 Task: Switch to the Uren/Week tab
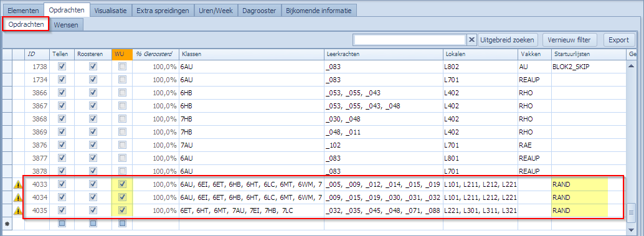pos(215,11)
